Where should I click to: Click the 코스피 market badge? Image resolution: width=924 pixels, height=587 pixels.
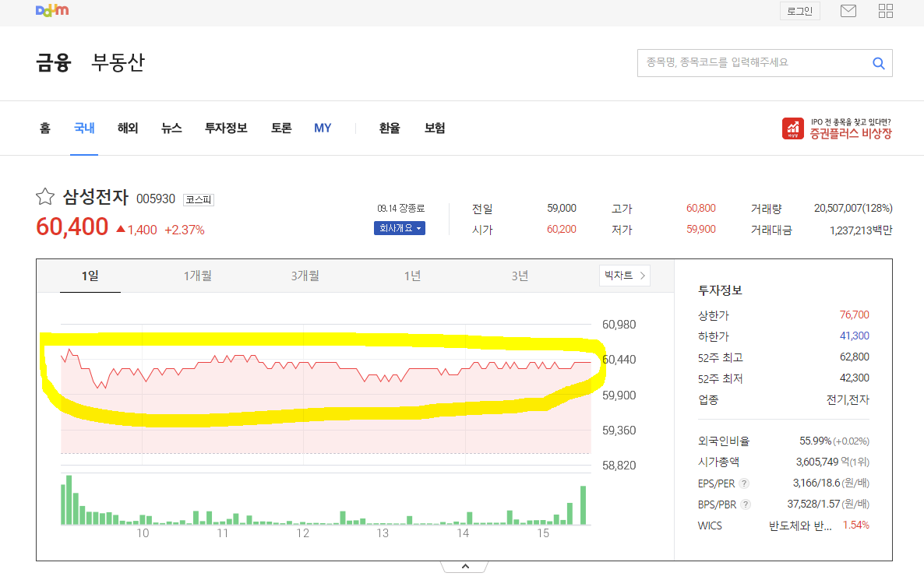pyautogui.click(x=199, y=199)
